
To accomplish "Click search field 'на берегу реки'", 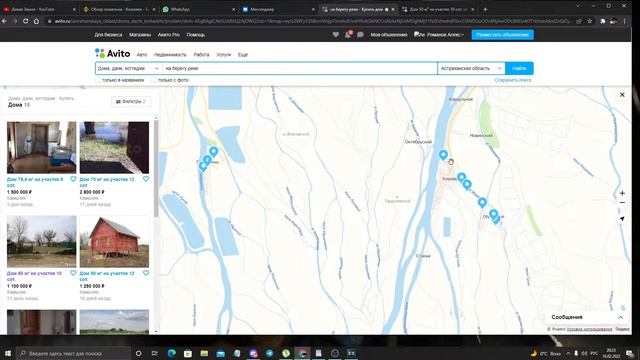I will pyautogui.click(x=300, y=69).
